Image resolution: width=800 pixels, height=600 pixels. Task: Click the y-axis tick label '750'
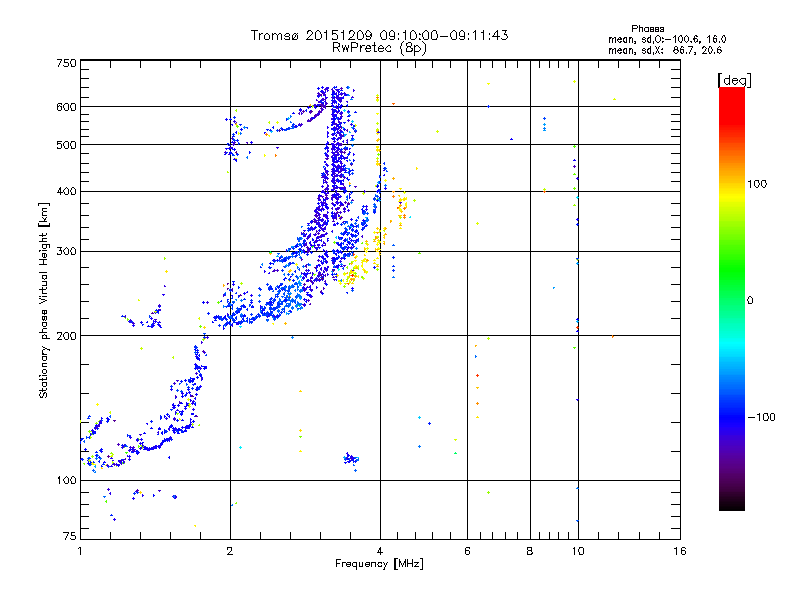[66, 63]
